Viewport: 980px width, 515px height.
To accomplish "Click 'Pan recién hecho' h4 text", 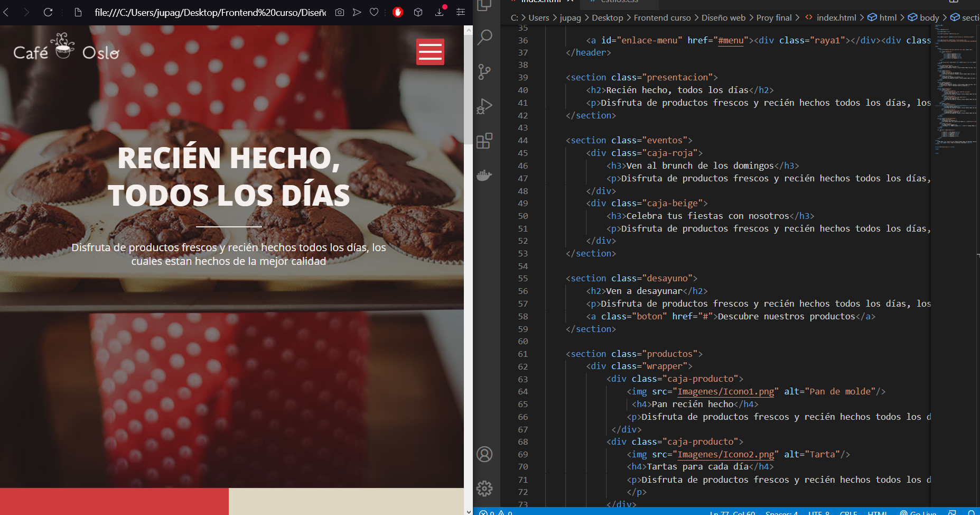I will (693, 404).
